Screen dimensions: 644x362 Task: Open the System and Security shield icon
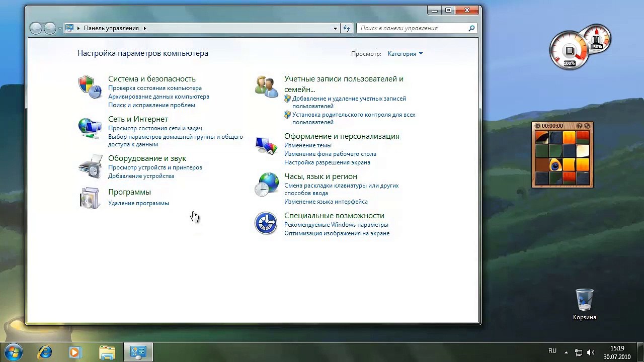(x=90, y=87)
